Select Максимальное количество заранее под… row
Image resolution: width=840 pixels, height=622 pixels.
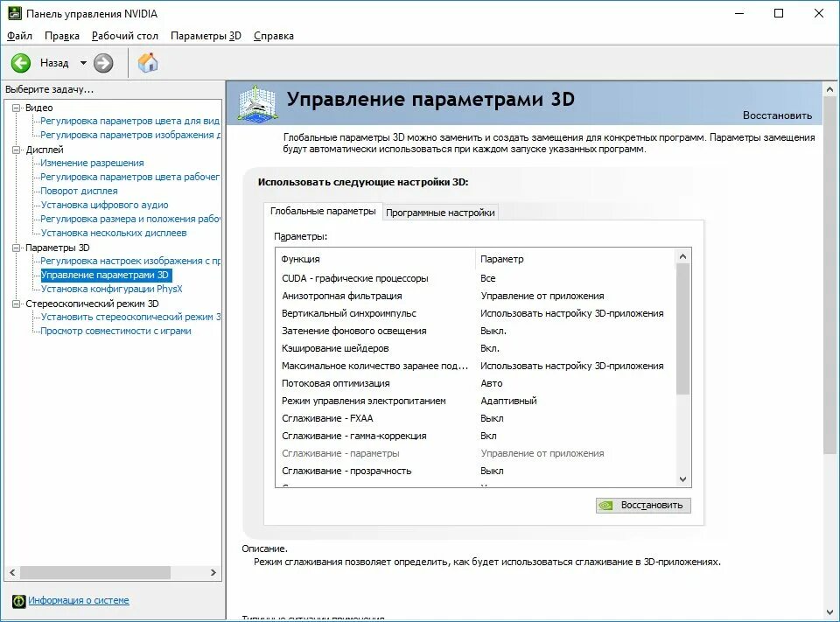click(476, 366)
